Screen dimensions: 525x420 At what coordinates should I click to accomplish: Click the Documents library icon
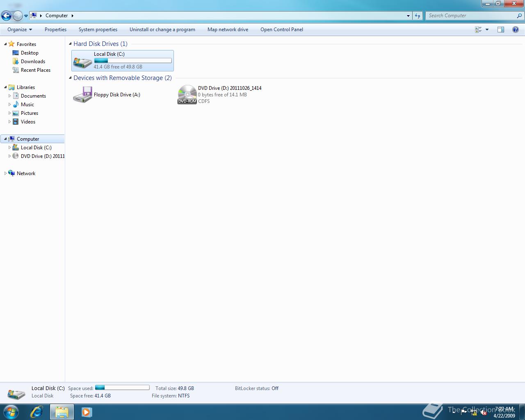click(16, 96)
